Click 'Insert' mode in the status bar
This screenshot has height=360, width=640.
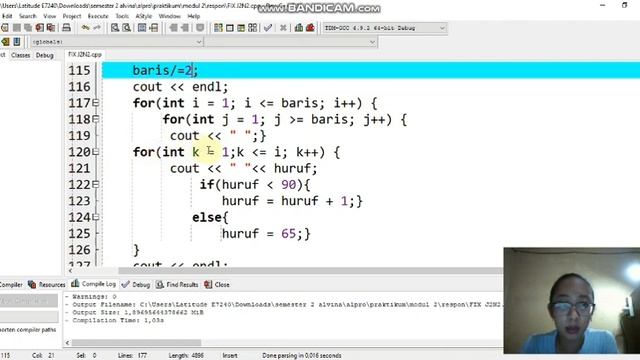tap(230, 356)
